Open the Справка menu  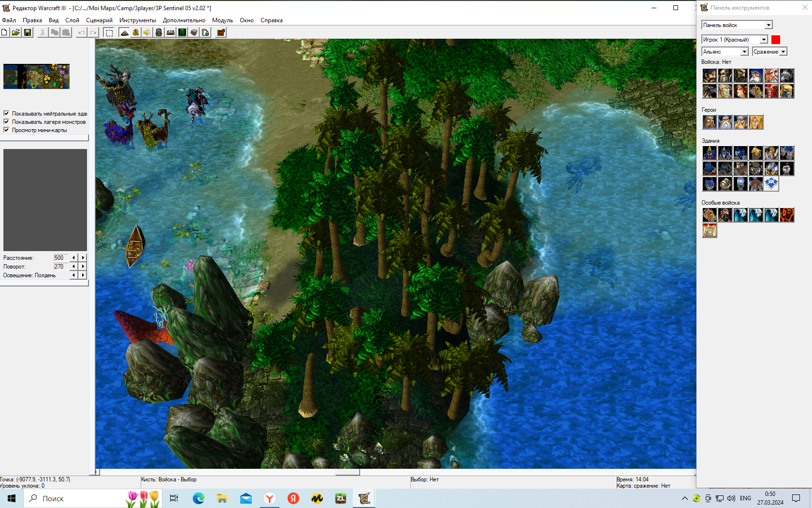(272, 20)
